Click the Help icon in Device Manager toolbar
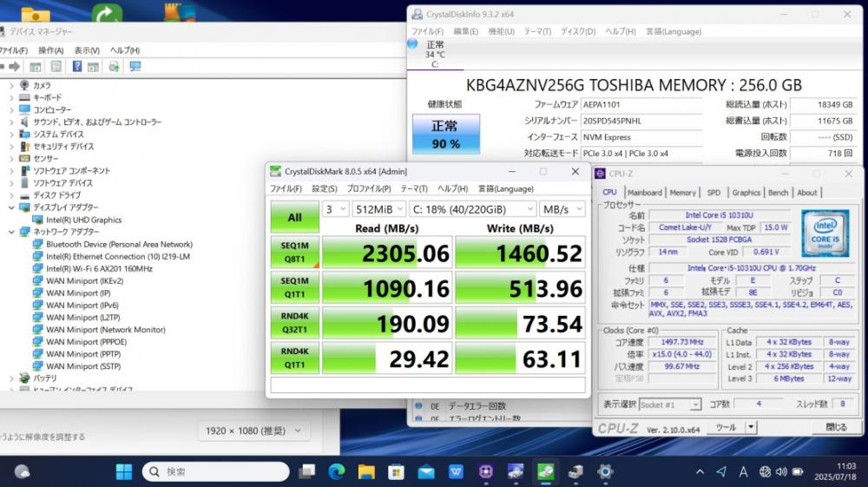Viewport: 868px width, 487px height. (x=77, y=66)
